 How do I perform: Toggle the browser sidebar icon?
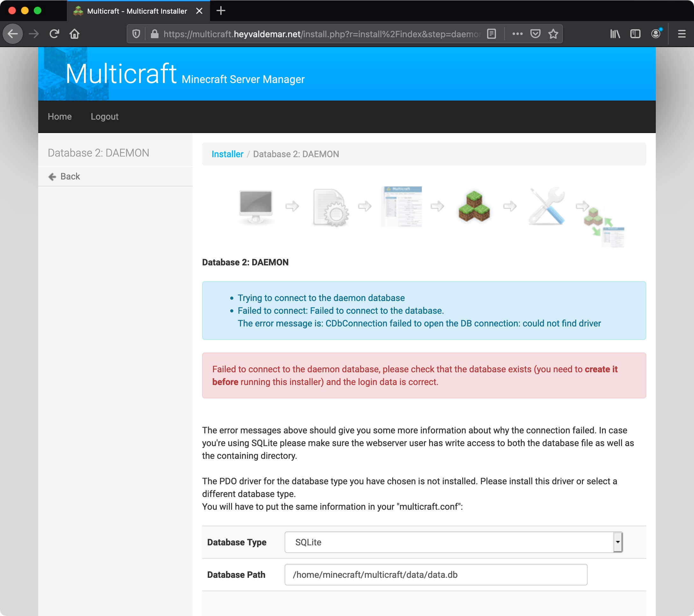pos(635,34)
